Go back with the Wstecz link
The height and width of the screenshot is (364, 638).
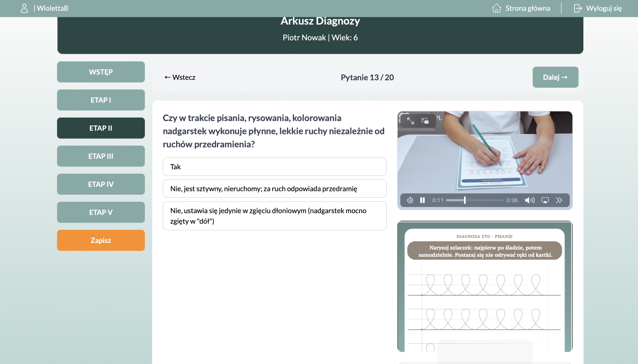(180, 77)
